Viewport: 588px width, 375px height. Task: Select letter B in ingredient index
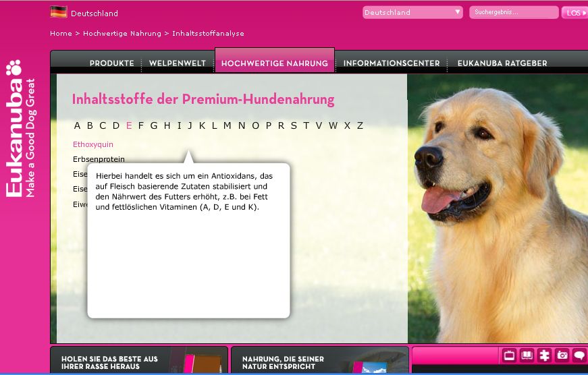click(90, 125)
